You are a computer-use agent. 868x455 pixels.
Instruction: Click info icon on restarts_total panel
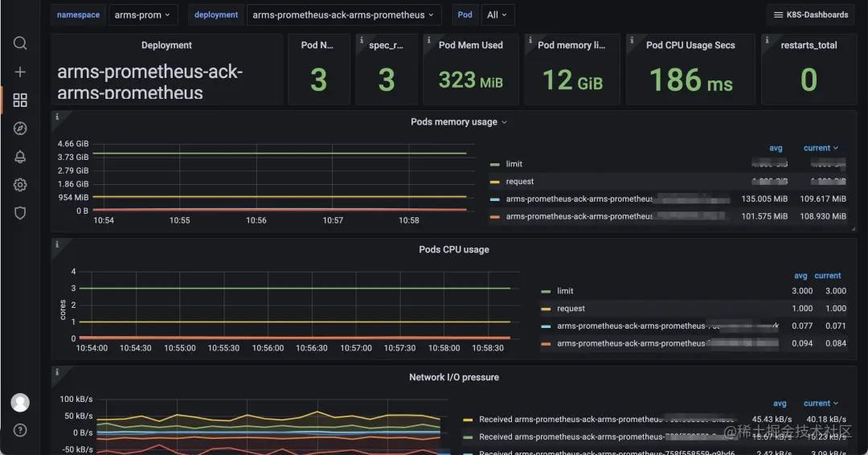click(x=767, y=40)
